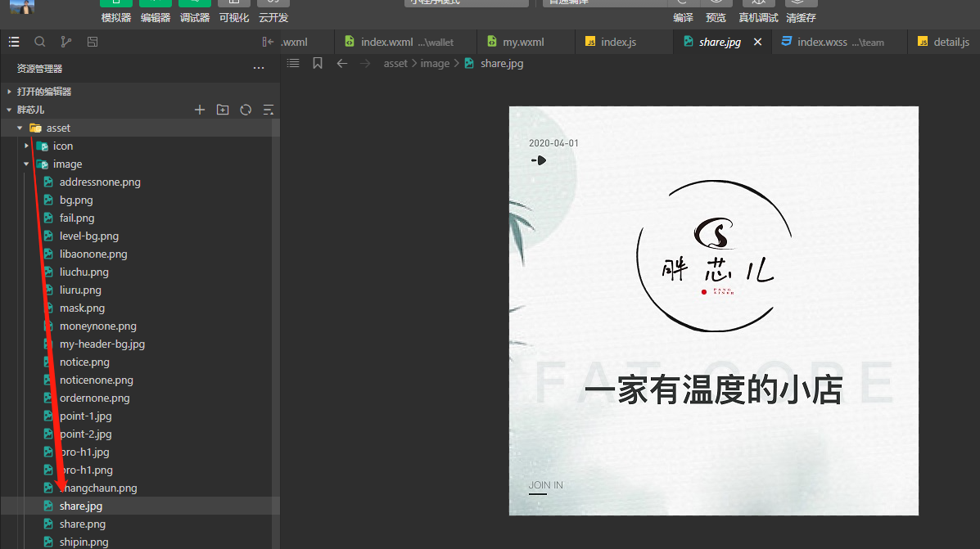This screenshot has height=549, width=980.
Task: Click the new folder icon
Action: pyautogui.click(x=222, y=110)
